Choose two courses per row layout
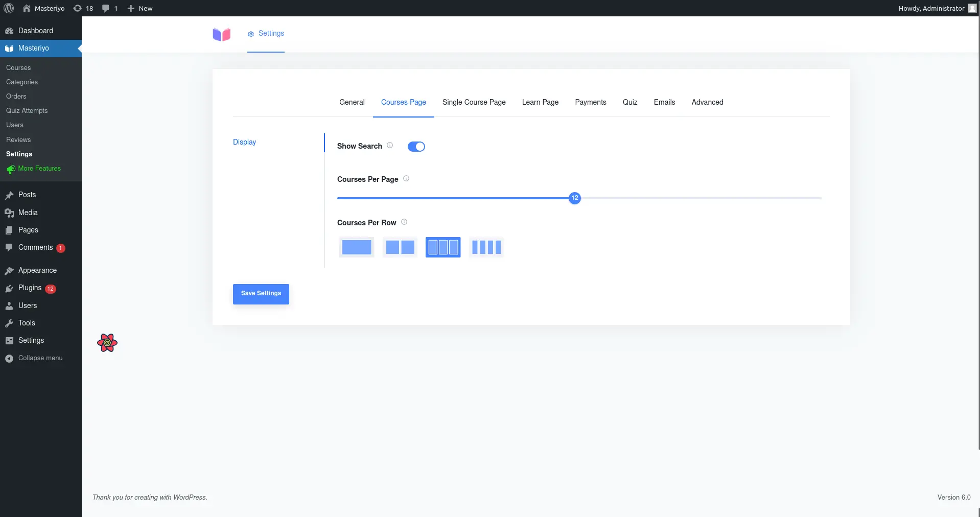 400,247
